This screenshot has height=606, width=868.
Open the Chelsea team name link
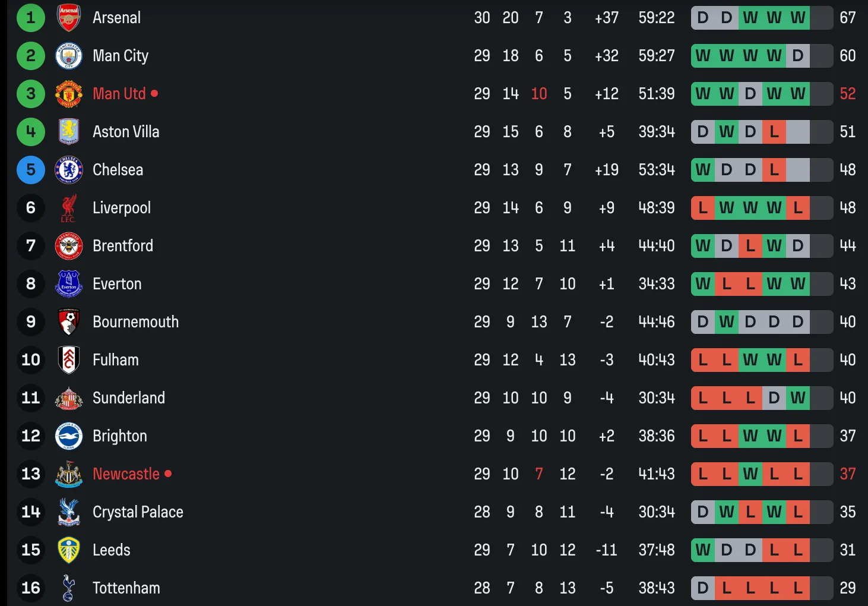pyautogui.click(x=118, y=170)
